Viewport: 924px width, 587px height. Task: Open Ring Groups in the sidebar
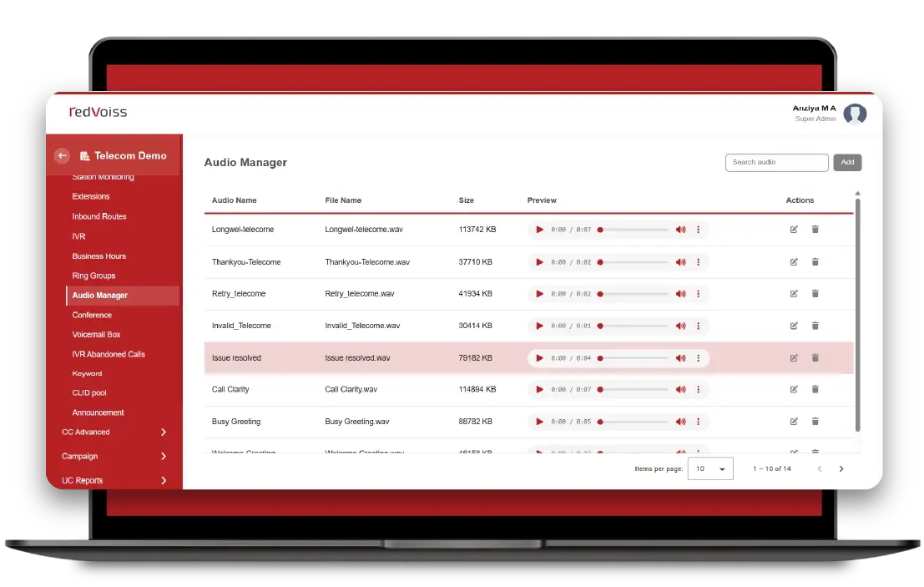click(x=93, y=276)
